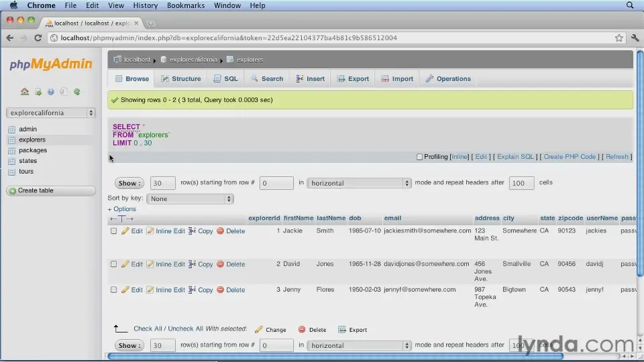Screen dimensions: 644x362
Task: Click the pencil Change icon below table
Action: tap(258, 330)
